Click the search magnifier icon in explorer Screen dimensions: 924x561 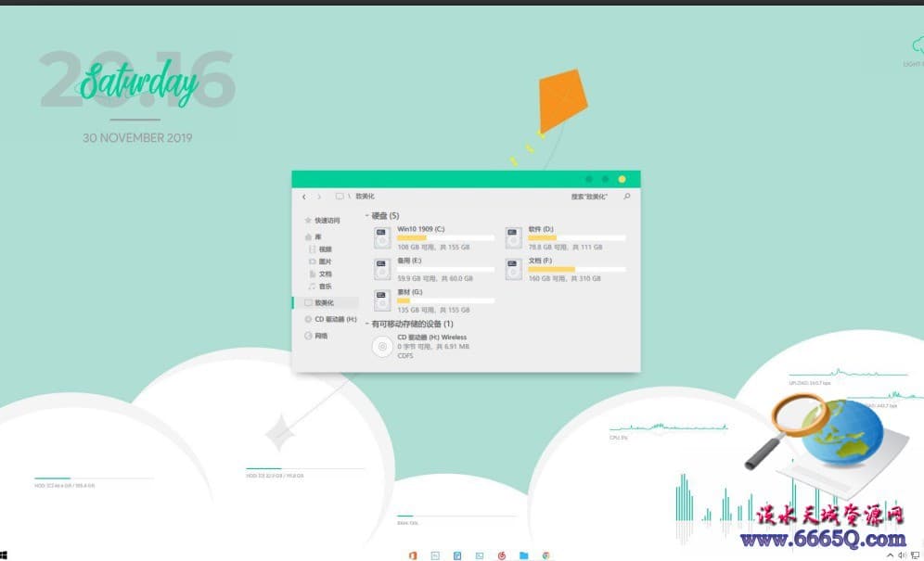(x=627, y=197)
